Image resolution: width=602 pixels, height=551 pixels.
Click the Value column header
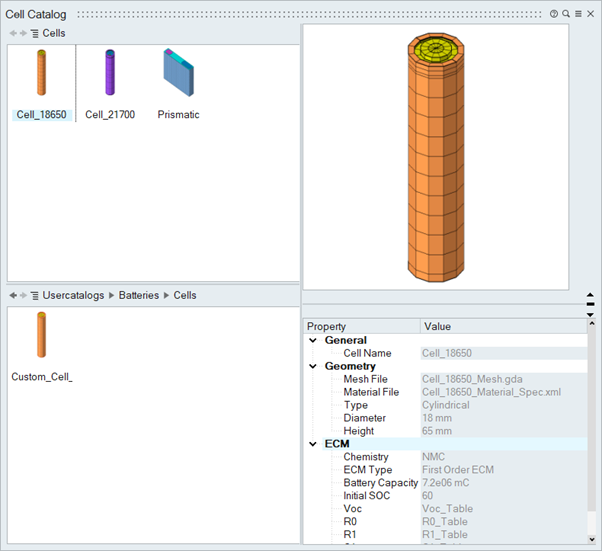point(438,327)
